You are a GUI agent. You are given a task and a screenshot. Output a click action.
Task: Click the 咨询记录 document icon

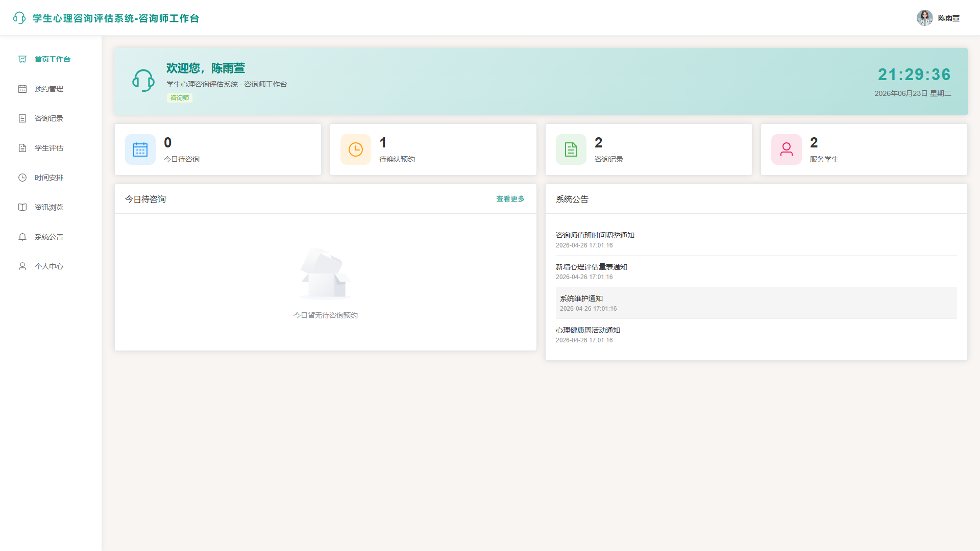pos(22,118)
